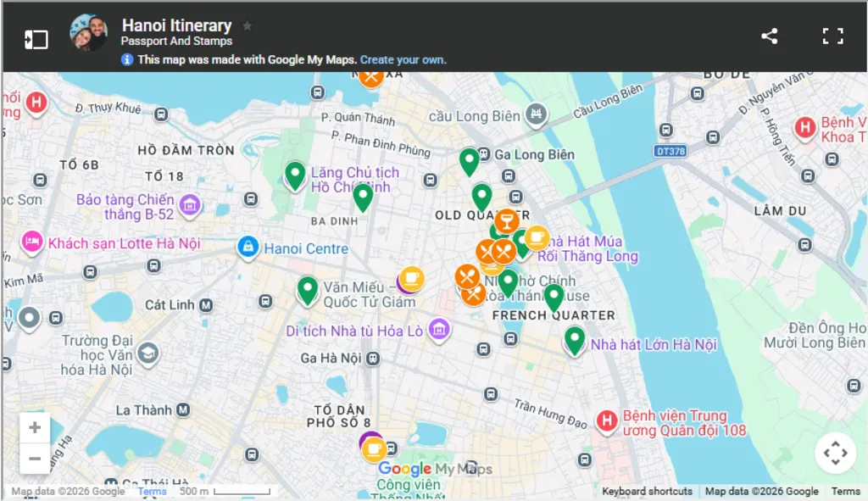Click the BA DINH district label
The width and height of the screenshot is (868, 501).
[334, 221]
